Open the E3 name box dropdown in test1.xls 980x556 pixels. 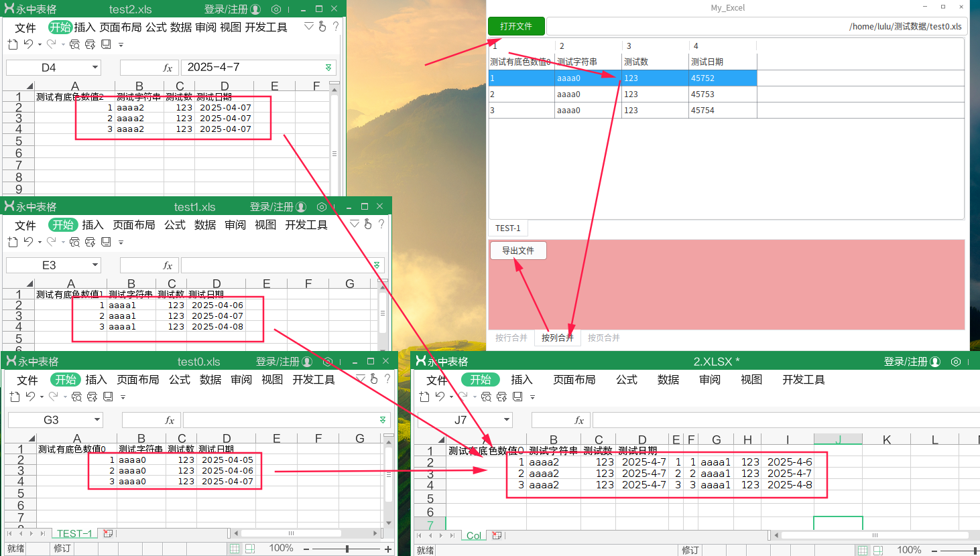click(95, 265)
